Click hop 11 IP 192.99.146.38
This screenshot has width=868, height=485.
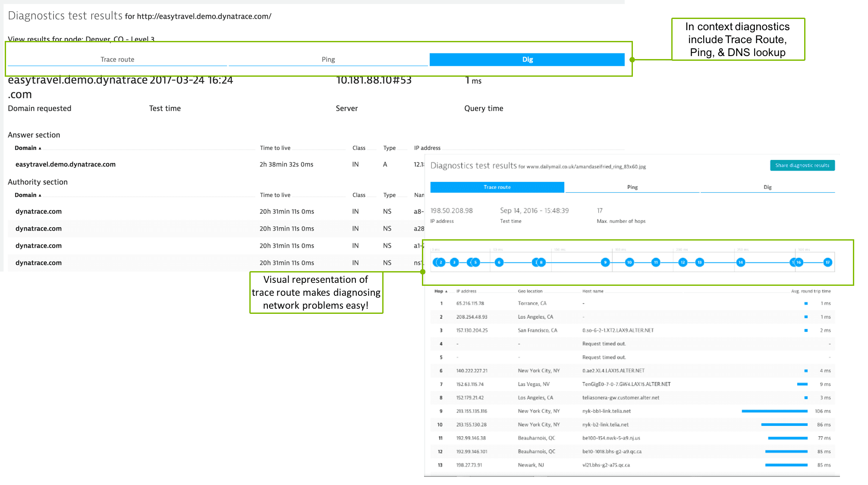(x=471, y=438)
